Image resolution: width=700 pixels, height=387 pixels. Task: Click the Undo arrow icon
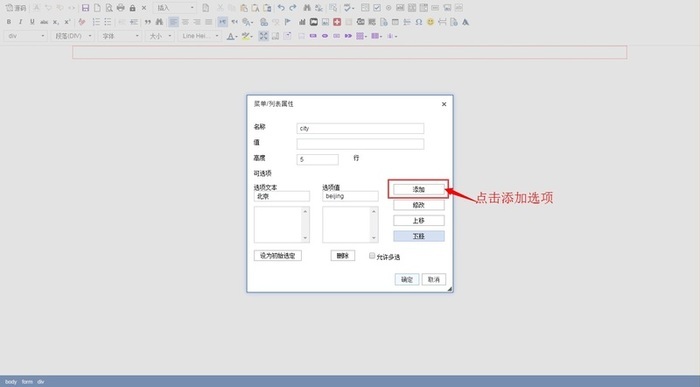pyautogui.click(x=281, y=8)
